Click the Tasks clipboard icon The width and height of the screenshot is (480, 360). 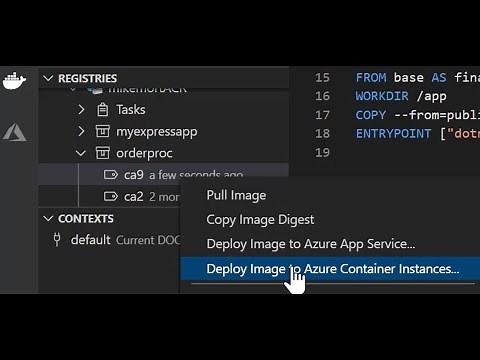102,110
